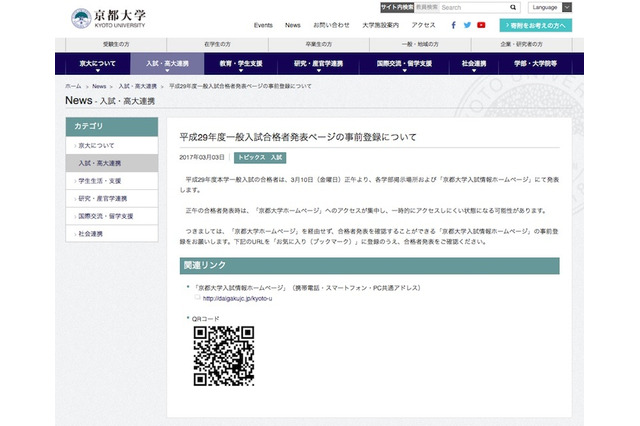Click the article date 2017年03月03日
This screenshot has height=426, width=640.
pyautogui.click(x=202, y=158)
